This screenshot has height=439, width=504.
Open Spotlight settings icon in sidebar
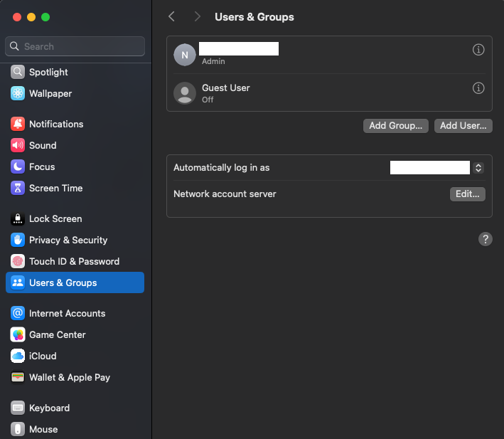[x=18, y=72]
